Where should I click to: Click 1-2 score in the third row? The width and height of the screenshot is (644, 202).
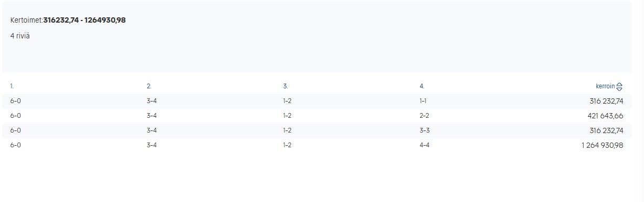(x=287, y=130)
